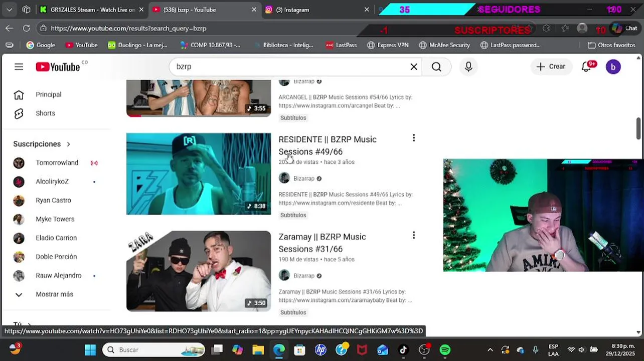Screen dimensions: 644x361
Task: Go to the YouTube home logo
Action: [58, 67]
